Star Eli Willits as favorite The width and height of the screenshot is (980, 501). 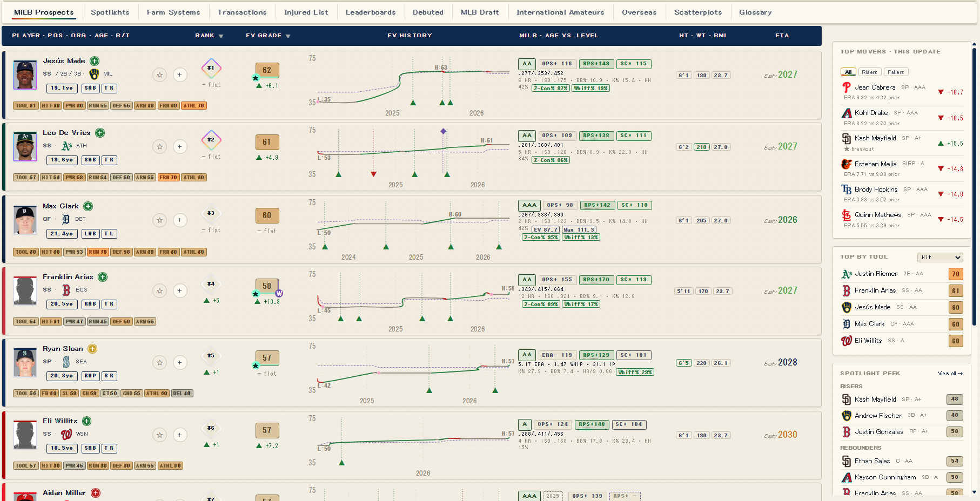[159, 435]
